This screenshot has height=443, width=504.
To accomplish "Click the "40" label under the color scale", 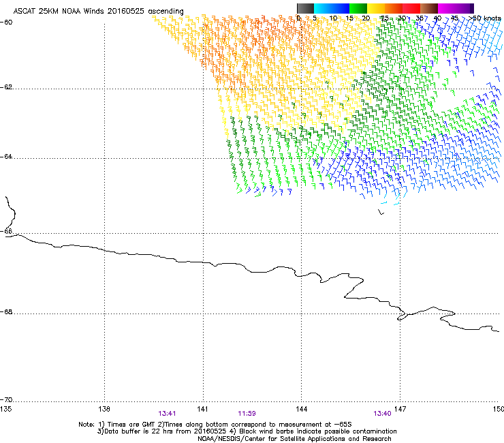I will pyautogui.click(x=437, y=18).
